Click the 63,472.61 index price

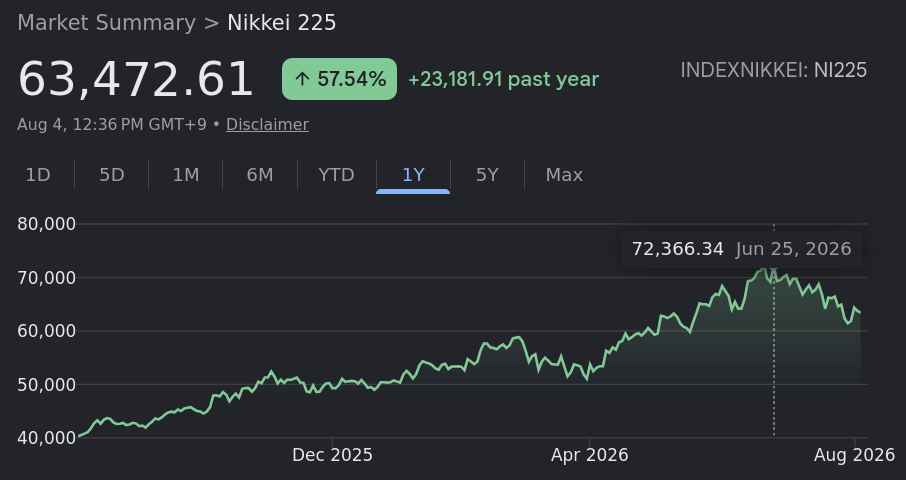point(136,79)
